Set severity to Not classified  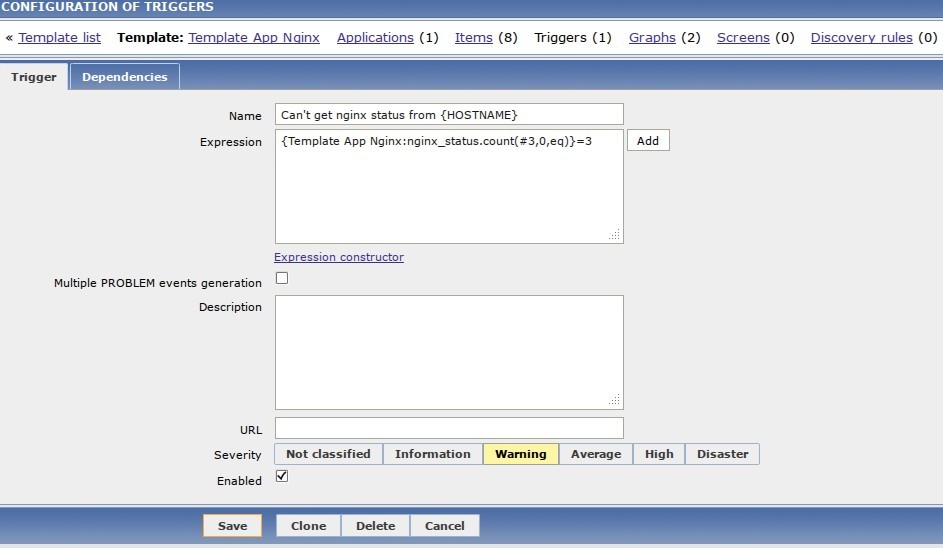328,454
